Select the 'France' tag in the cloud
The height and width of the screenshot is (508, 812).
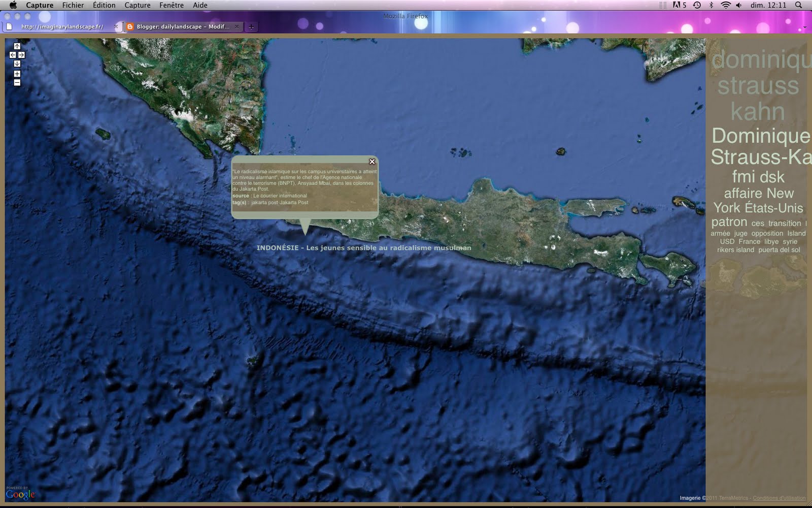750,242
